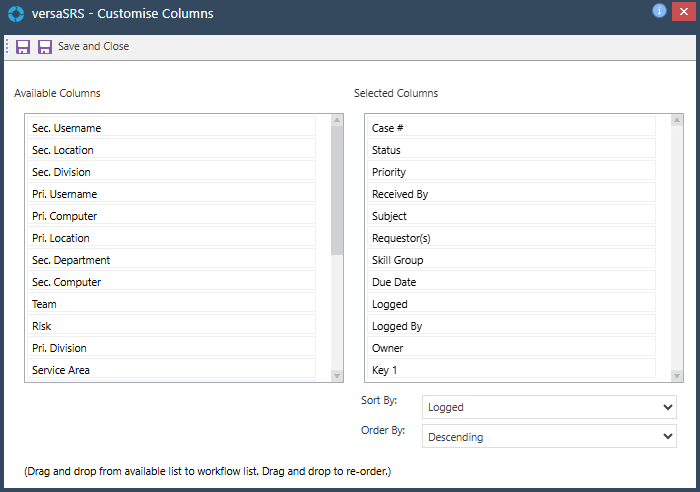The height and width of the screenshot is (492, 700).
Task: Click the versaSRS logo in title bar
Action: click(x=15, y=14)
